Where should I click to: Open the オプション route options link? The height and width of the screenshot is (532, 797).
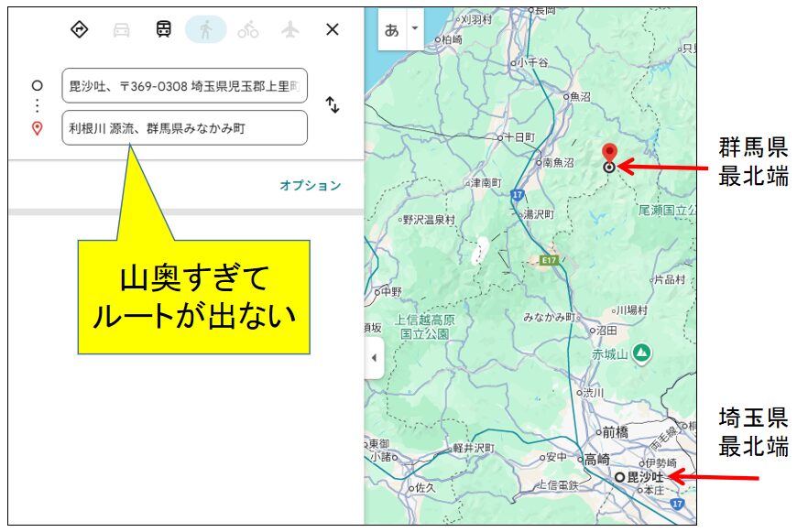[x=310, y=186]
